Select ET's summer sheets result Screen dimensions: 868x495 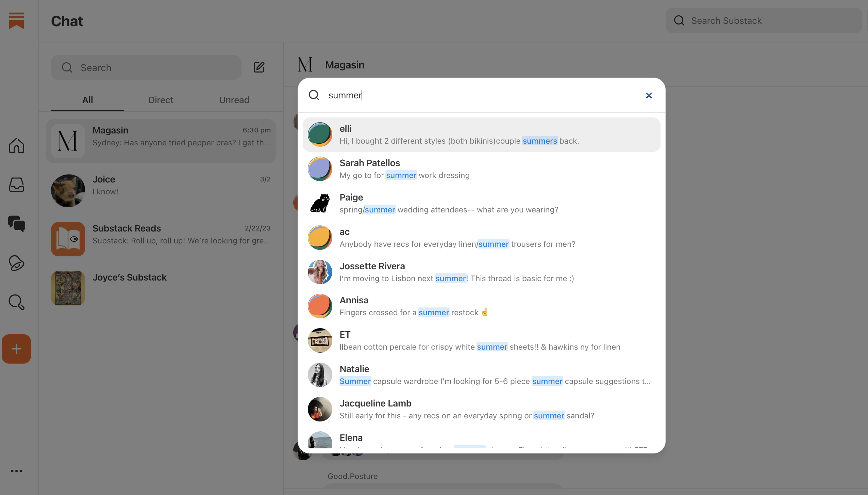tap(481, 340)
